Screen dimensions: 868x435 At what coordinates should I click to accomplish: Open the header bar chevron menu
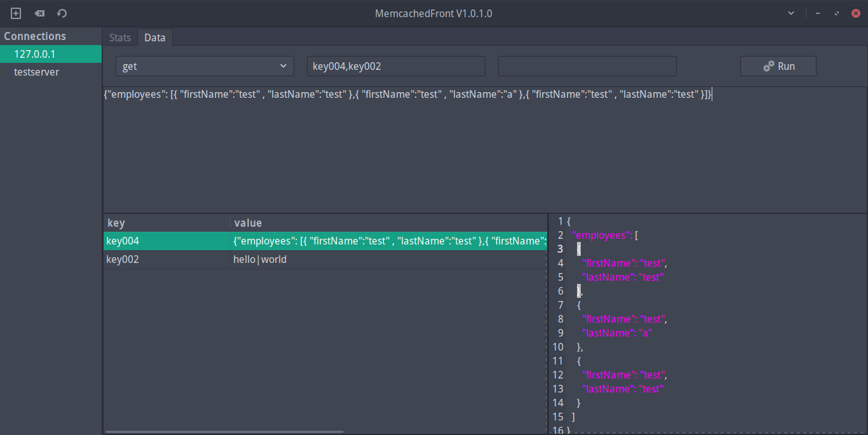[x=791, y=13]
